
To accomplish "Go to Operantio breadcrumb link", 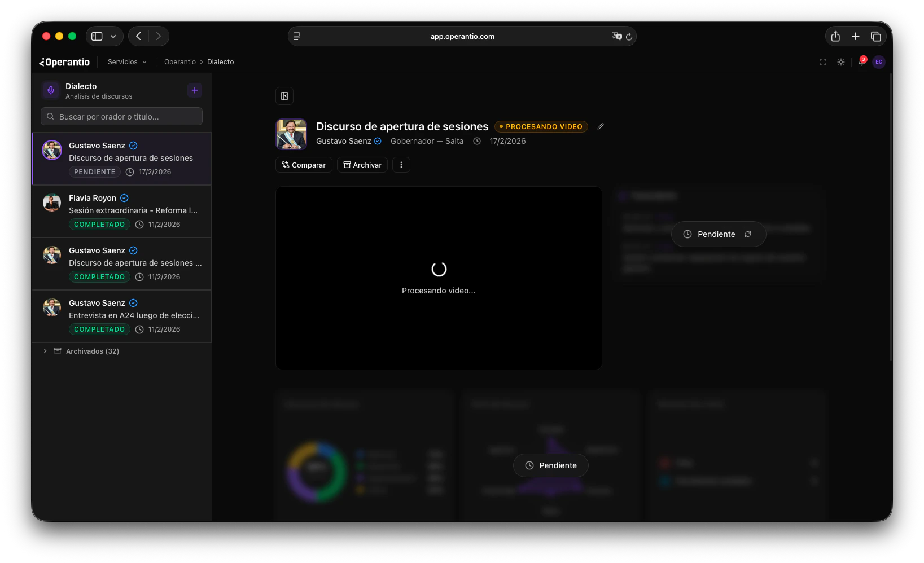I will (x=180, y=62).
